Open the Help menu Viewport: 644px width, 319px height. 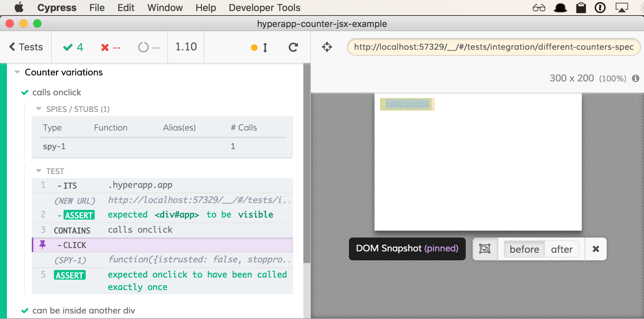coord(206,8)
